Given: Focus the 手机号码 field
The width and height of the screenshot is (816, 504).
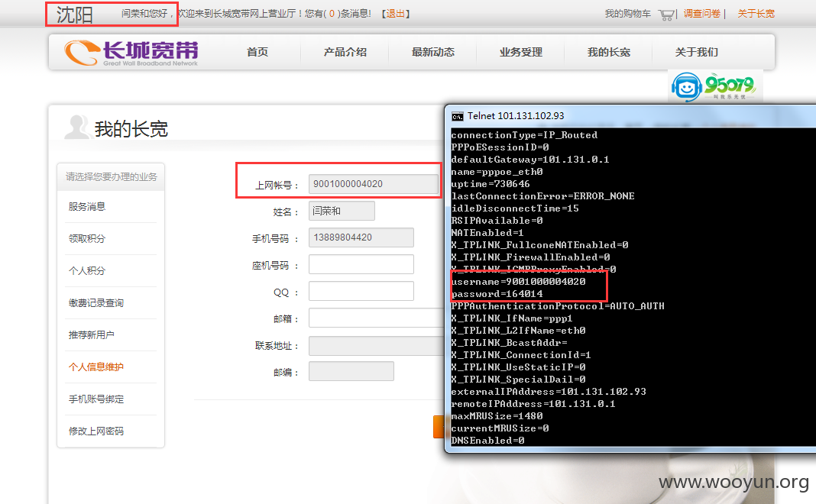Looking at the screenshot, I should click(x=361, y=237).
